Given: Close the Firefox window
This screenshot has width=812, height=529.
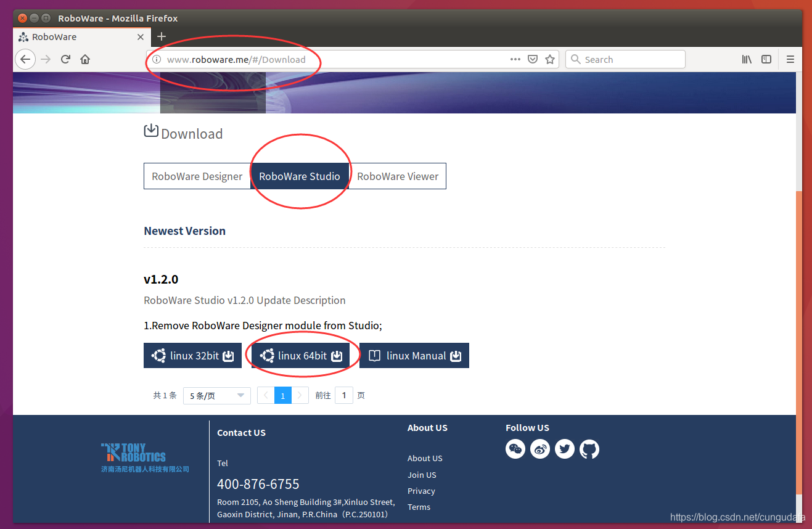Looking at the screenshot, I should pyautogui.click(x=23, y=18).
